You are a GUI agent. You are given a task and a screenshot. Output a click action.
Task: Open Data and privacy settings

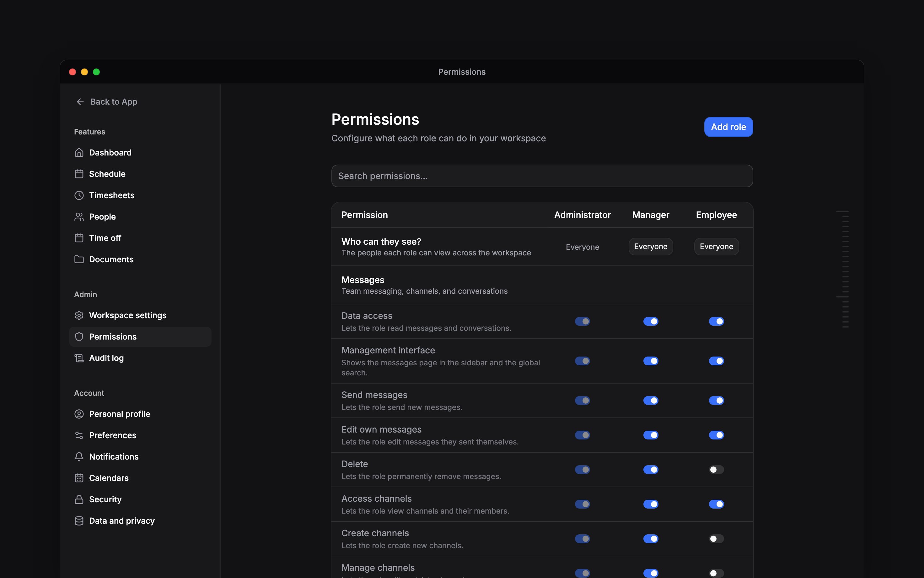140,521
